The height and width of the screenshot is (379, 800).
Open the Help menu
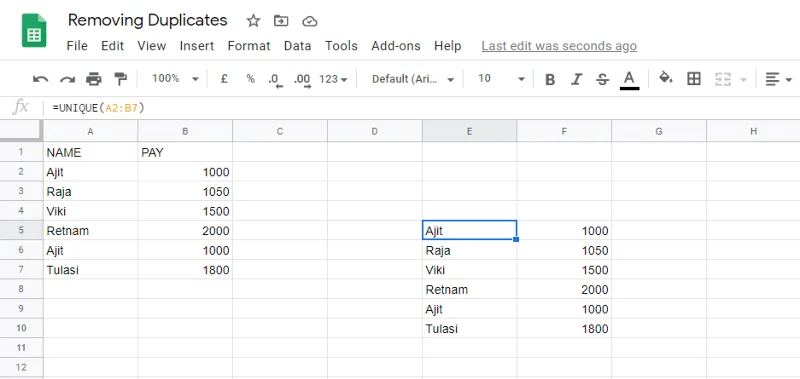pos(447,46)
